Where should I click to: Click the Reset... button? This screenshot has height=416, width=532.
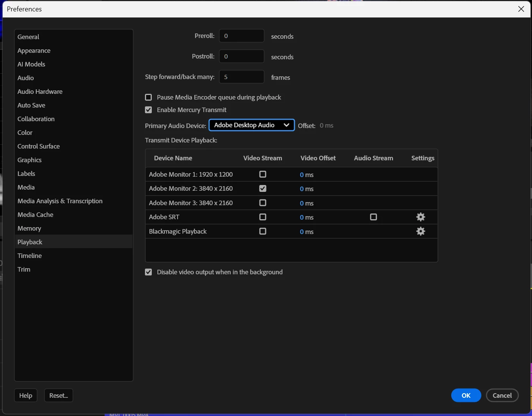[x=58, y=395]
